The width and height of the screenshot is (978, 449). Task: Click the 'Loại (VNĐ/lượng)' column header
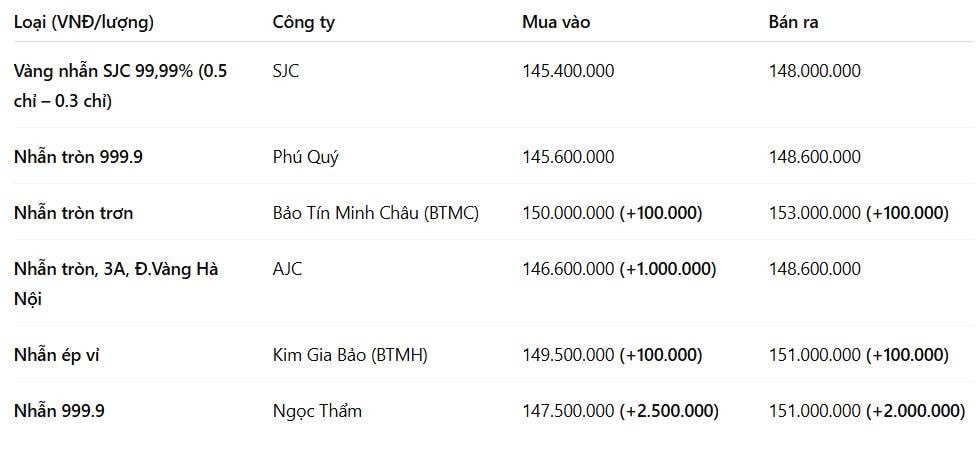(84, 22)
